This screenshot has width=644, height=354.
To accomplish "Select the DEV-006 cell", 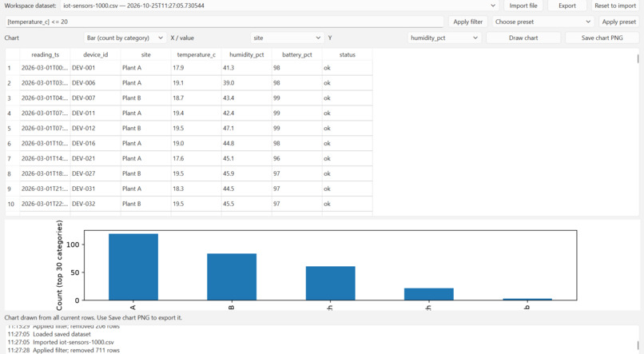I will click(95, 83).
